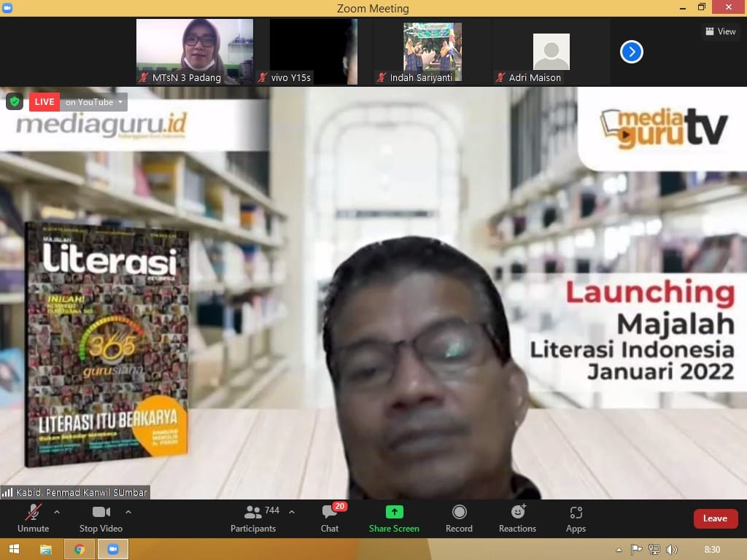This screenshot has width=747, height=560.
Task: Open the View layout menu
Action: pyautogui.click(x=720, y=31)
